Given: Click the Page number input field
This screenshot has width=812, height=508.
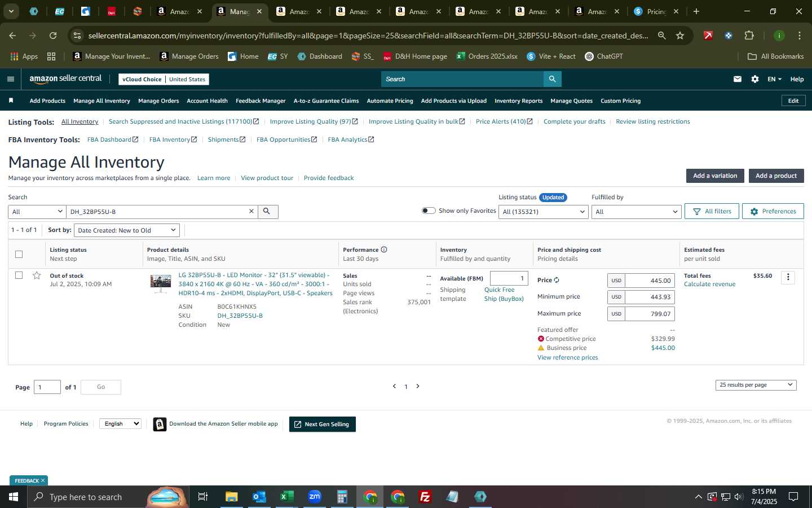Looking at the screenshot, I should tap(47, 387).
